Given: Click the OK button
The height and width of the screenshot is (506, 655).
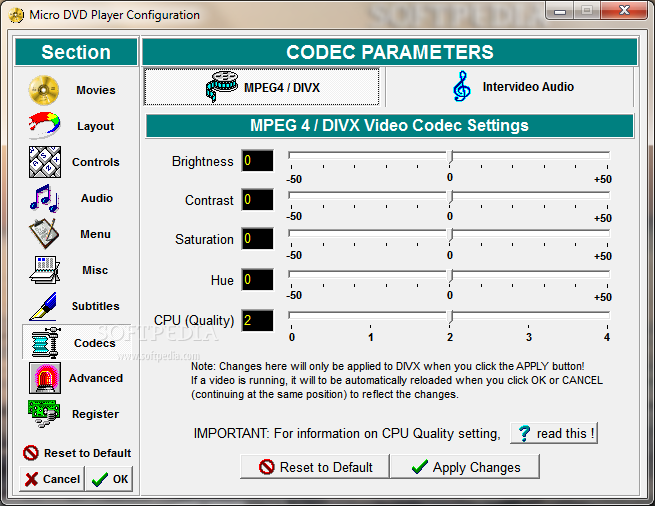Looking at the screenshot, I should coord(110,479).
